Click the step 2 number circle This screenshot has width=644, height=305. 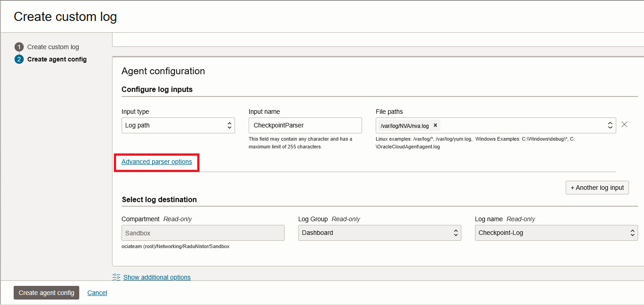[x=19, y=59]
